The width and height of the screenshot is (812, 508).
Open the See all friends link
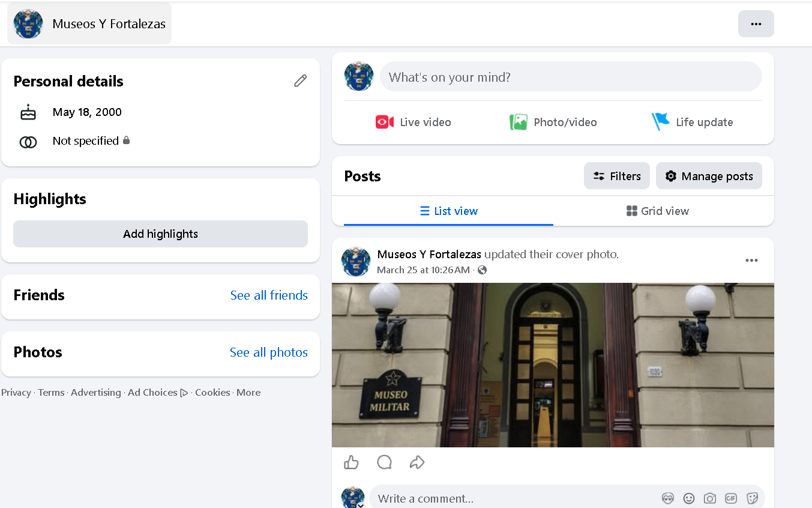click(269, 295)
